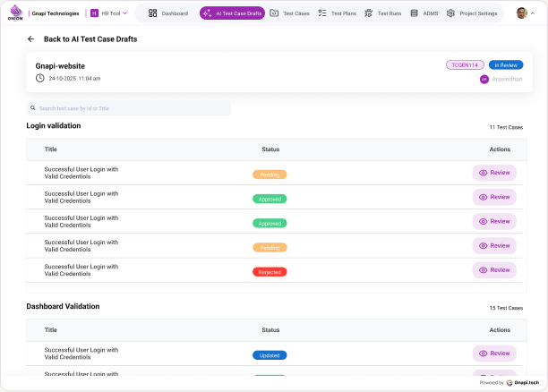
Task: Review the second Pending login test case
Action: (494, 245)
